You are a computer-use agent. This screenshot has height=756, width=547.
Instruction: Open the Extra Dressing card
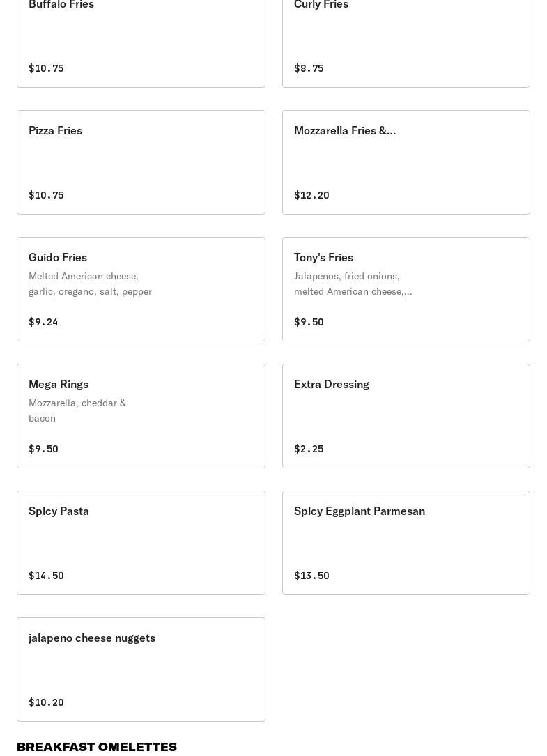pyautogui.click(x=406, y=416)
